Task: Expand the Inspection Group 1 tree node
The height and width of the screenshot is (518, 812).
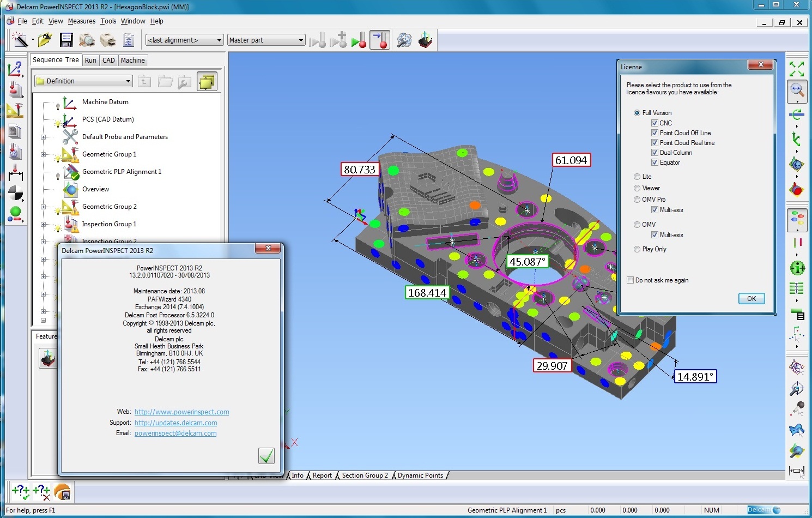Action: [x=43, y=225]
